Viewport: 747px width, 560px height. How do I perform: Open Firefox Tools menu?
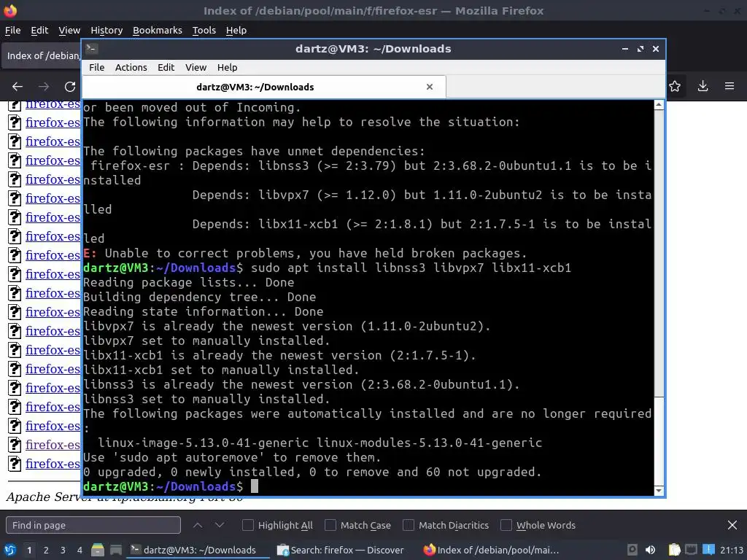(204, 30)
